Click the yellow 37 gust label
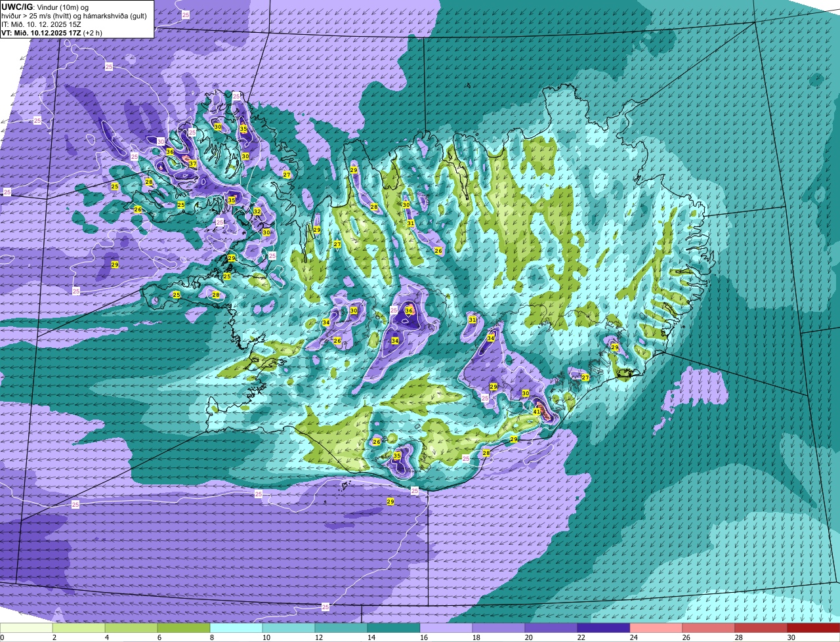Screen dimensions: 840x642 click(x=193, y=164)
